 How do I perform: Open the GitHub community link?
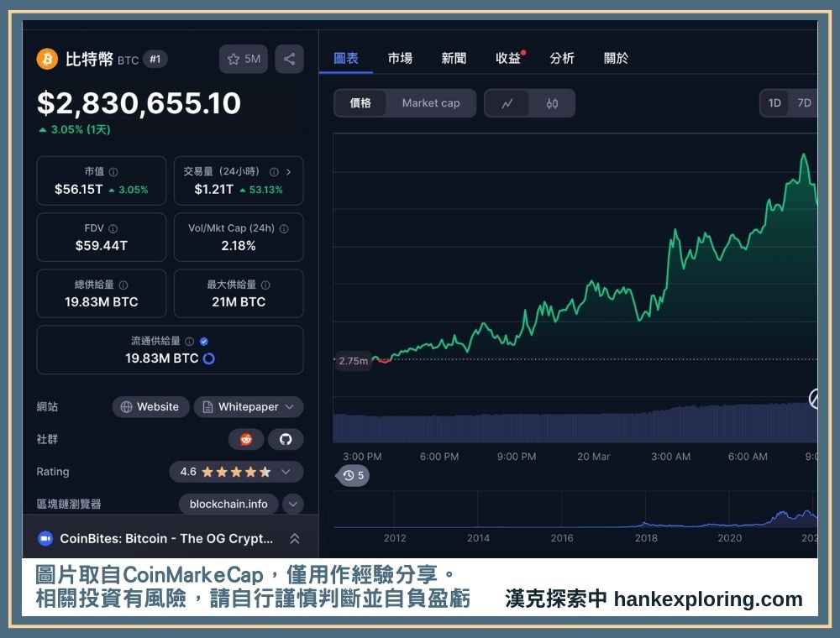286,439
